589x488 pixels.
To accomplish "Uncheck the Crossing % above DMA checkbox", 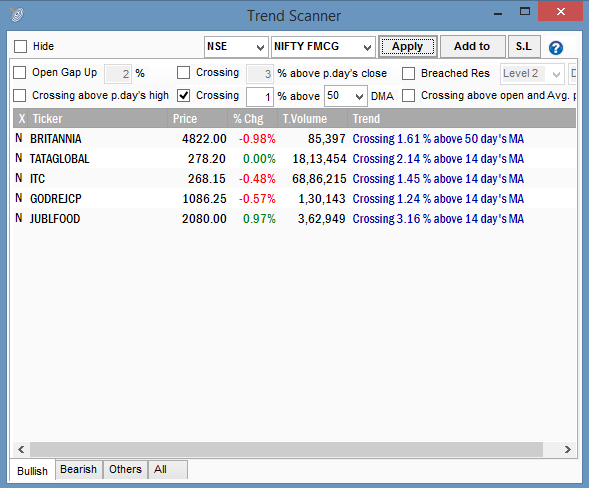I will tap(183, 95).
